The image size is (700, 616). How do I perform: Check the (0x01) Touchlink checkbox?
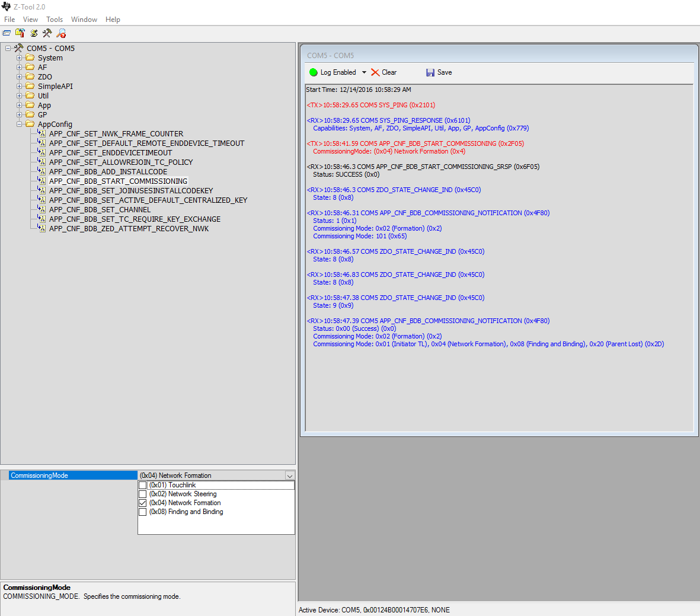tap(143, 485)
